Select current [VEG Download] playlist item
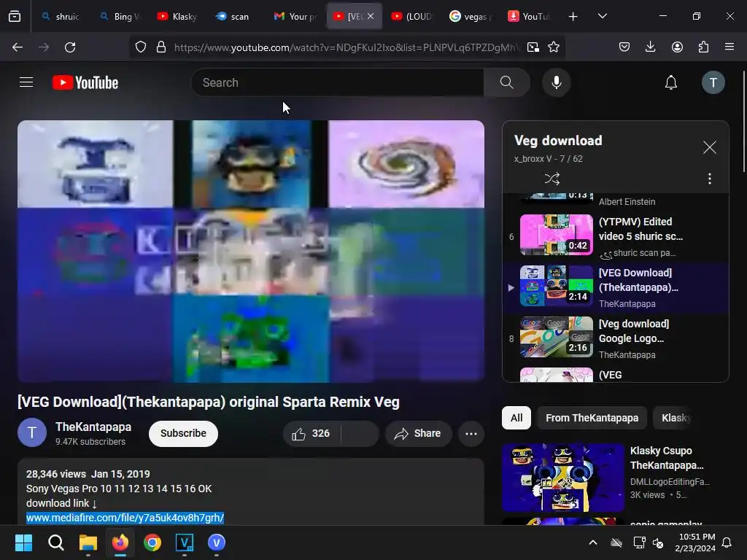This screenshot has width=747, height=560. (x=616, y=287)
